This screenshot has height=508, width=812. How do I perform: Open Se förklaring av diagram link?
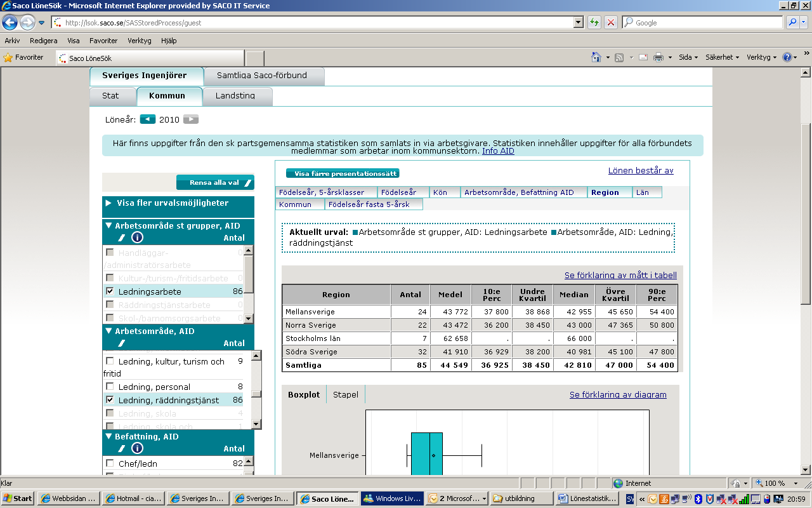pos(618,395)
